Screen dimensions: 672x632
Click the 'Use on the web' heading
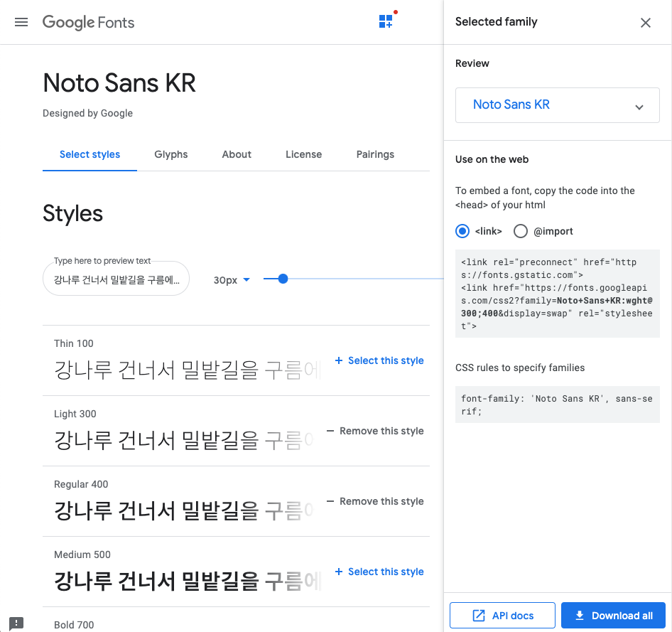[x=492, y=159]
